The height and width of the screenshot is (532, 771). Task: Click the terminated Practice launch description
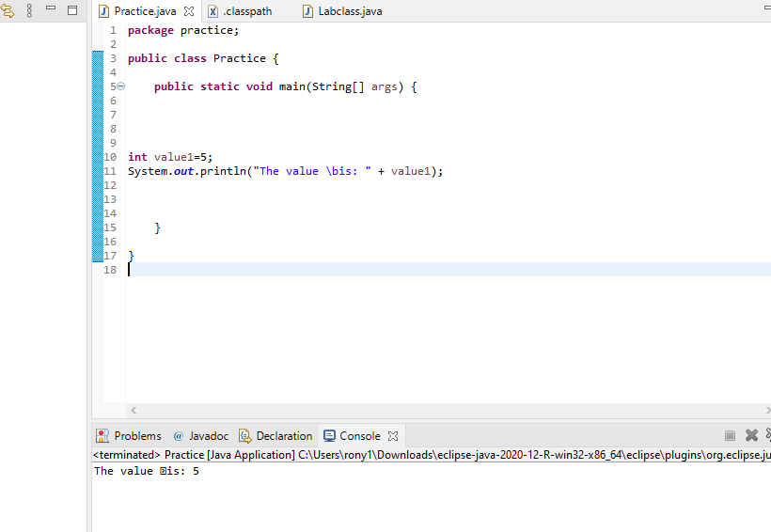click(x=432, y=455)
